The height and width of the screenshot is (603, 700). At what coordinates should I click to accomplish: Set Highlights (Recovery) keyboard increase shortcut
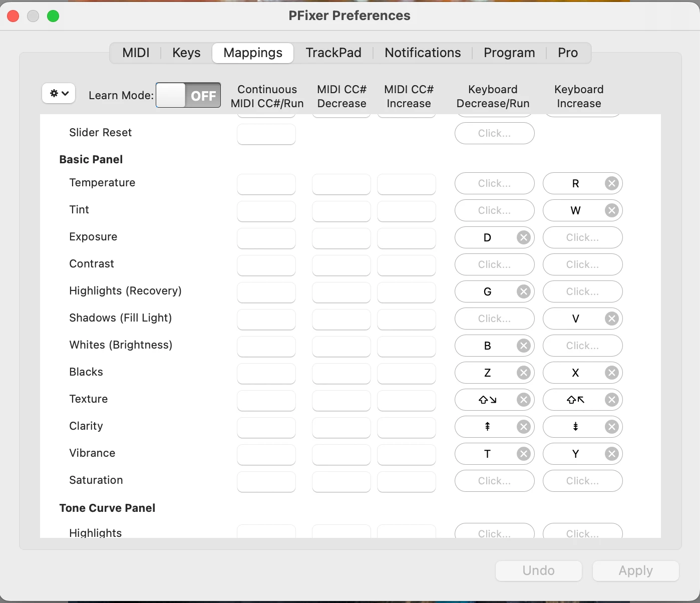click(x=583, y=291)
